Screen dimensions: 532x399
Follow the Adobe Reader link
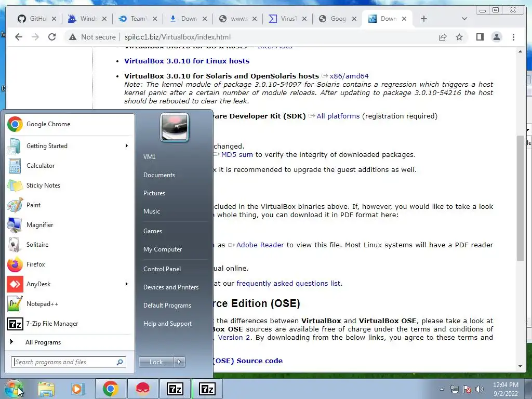260,245
